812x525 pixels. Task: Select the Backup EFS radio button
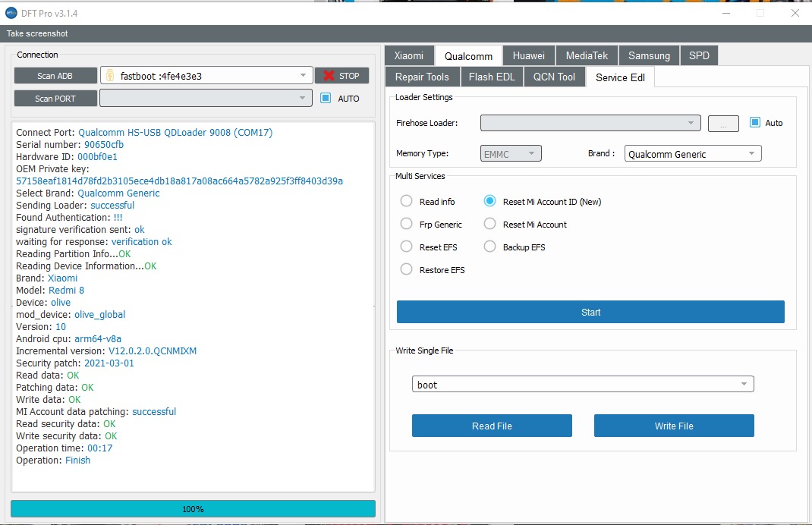click(489, 247)
